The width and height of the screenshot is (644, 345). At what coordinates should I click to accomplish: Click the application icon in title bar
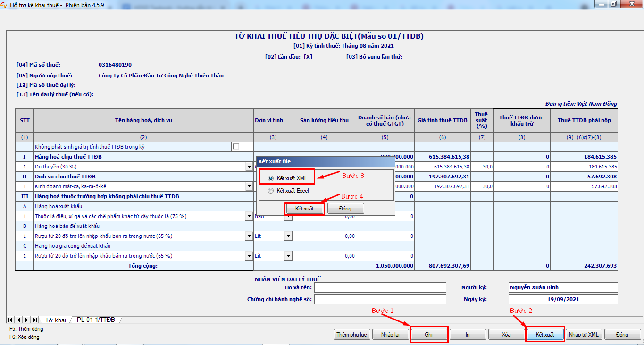4,4
